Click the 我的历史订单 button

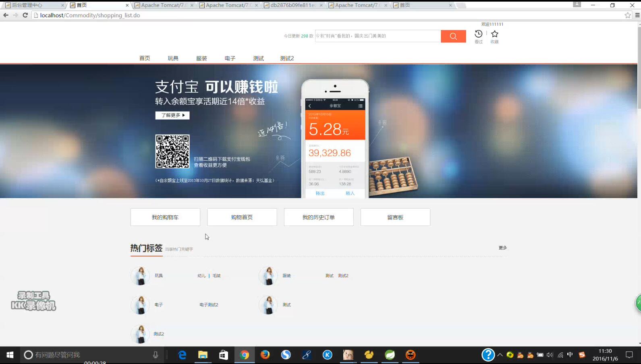point(319,217)
